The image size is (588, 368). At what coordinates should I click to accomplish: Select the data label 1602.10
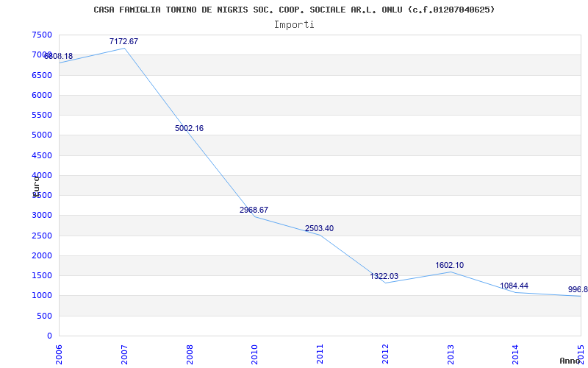[x=449, y=265]
